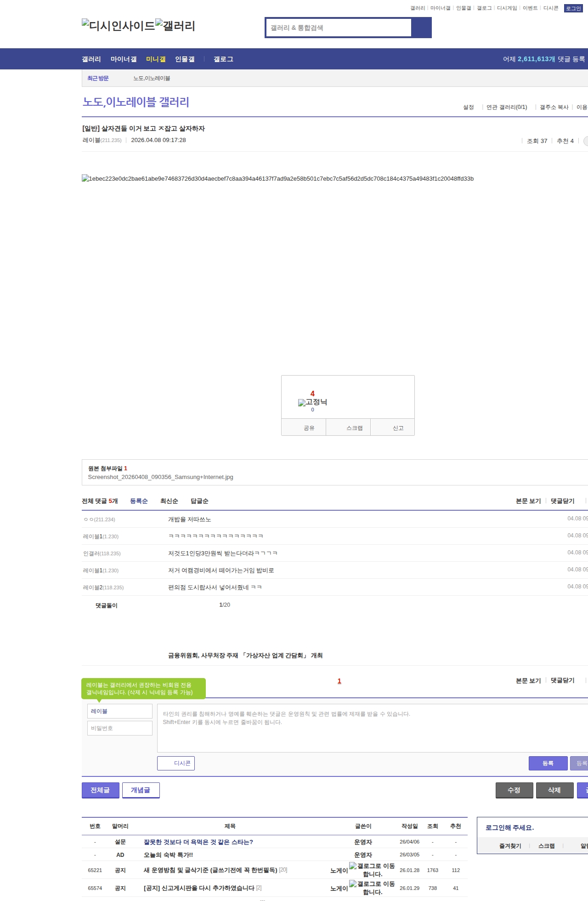
Task: Collapse comments with 댓글닫기 above comments
Action: (563, 501)
